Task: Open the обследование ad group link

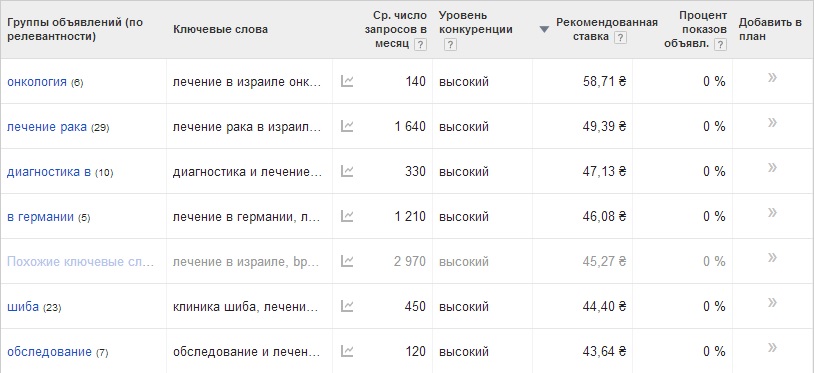Action: click(49, 352)
